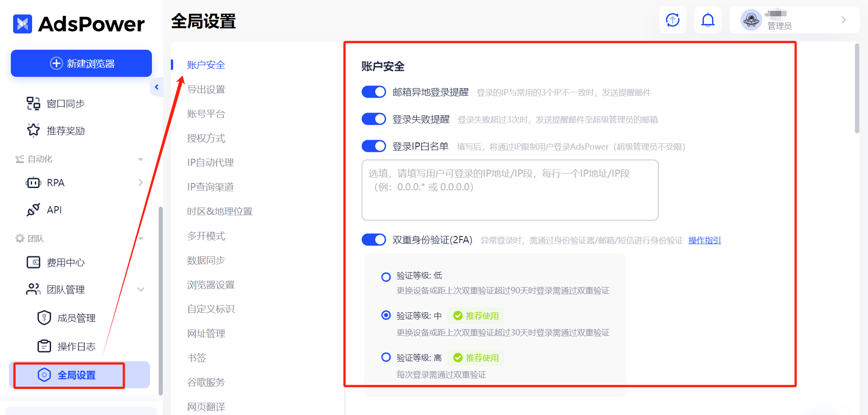Screen dimensions: 868x415
Task: Open 书签 settings tab
Action: point(197,358)
